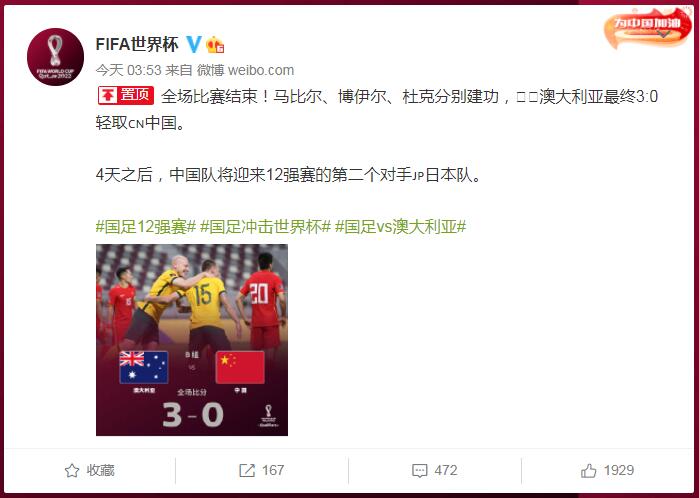
Task: Favorite this post with the star icon
Action: 72,470
